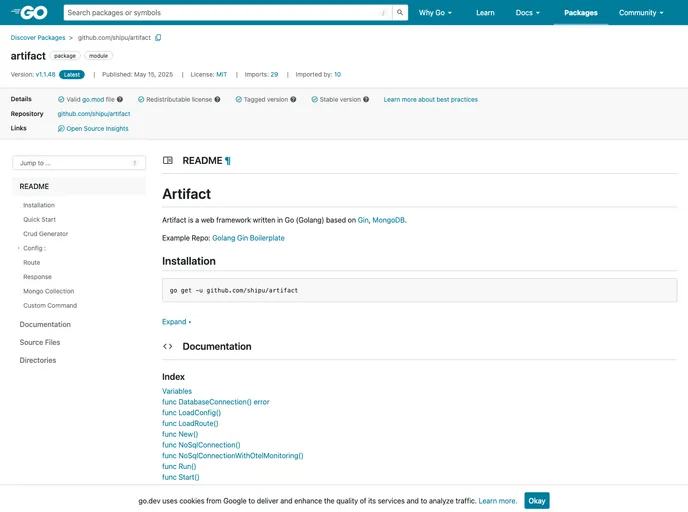Jump to Response in the outline

pos(37,277)
